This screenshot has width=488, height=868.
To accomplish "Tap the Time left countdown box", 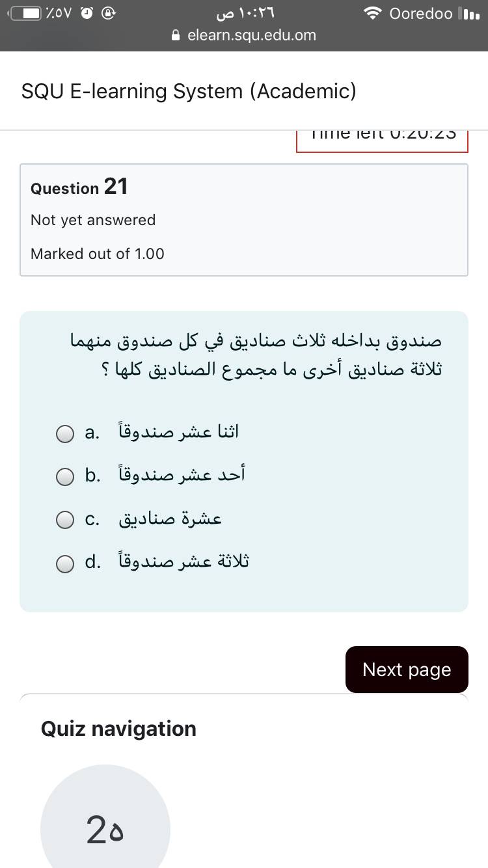I will [x=382, y=138].
